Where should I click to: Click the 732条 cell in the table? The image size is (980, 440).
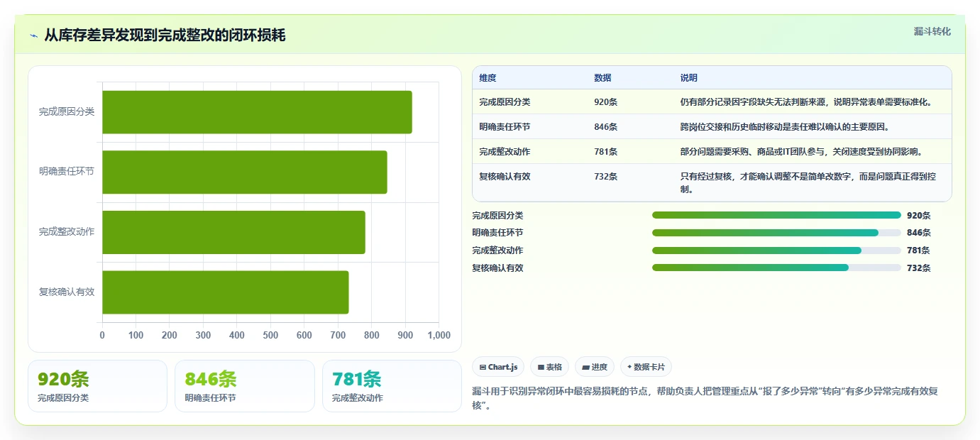[606, 177]
